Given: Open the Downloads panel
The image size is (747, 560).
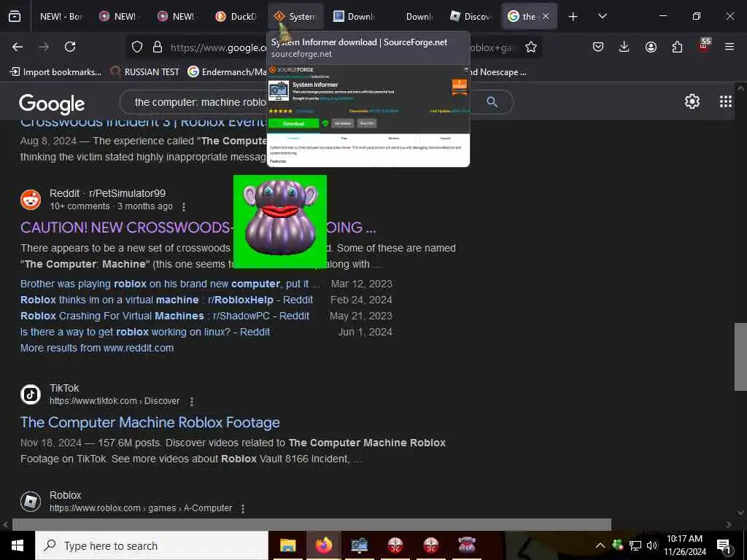Looking at the screenshot, I should point(624,47).
